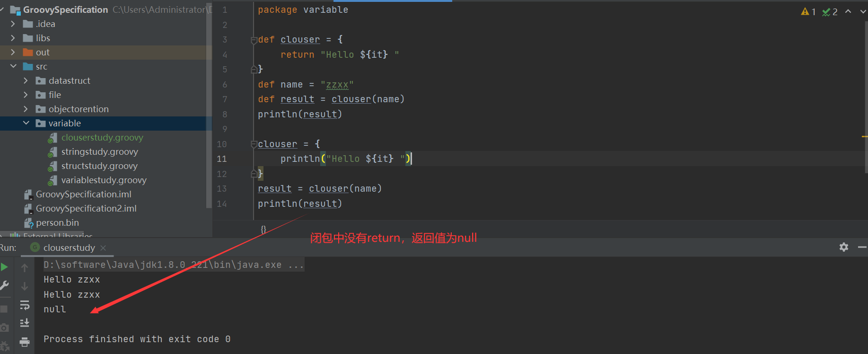
Task: Expand the out folder
Action: 13,52
